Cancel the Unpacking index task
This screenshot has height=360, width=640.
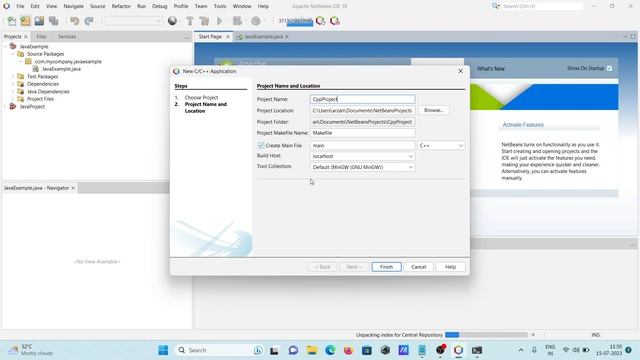coord(533,335)
